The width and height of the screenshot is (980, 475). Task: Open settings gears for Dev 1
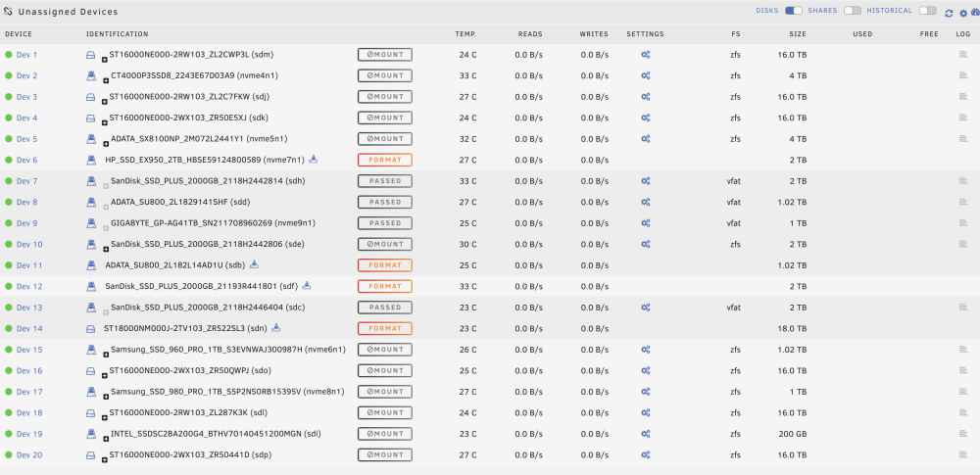click(x=646, y=55)
